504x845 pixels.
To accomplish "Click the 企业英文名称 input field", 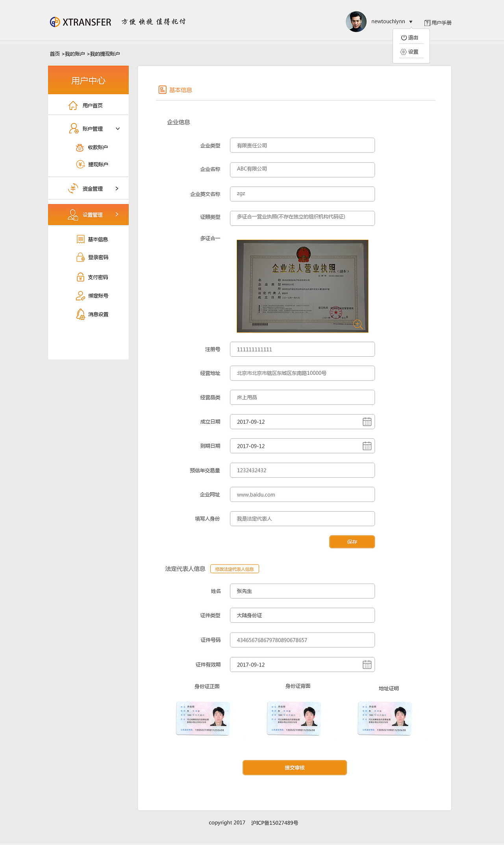I will pos(302,194).
